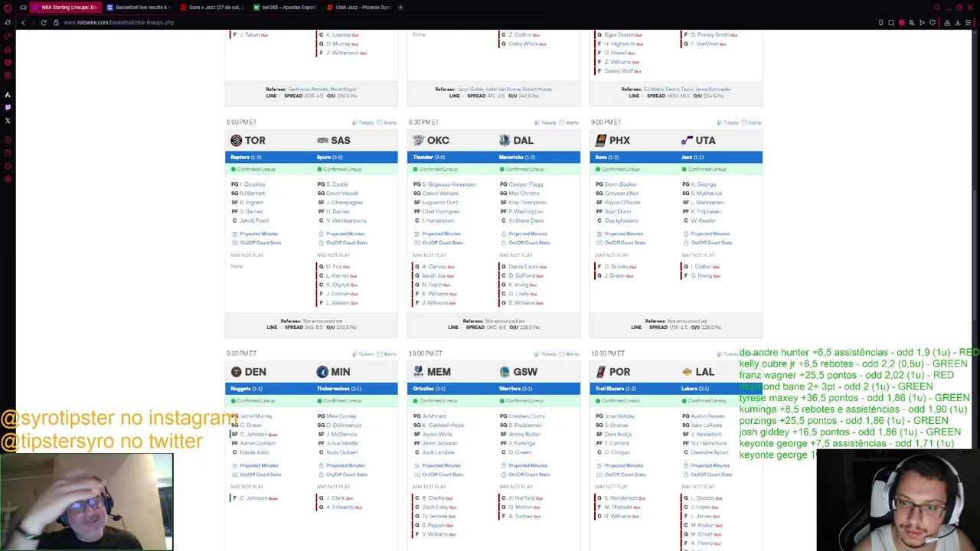Screen dimensions: 980x551
Task: Open Nuggets Projected Minutes link
Action: click(x=256, y=465)
